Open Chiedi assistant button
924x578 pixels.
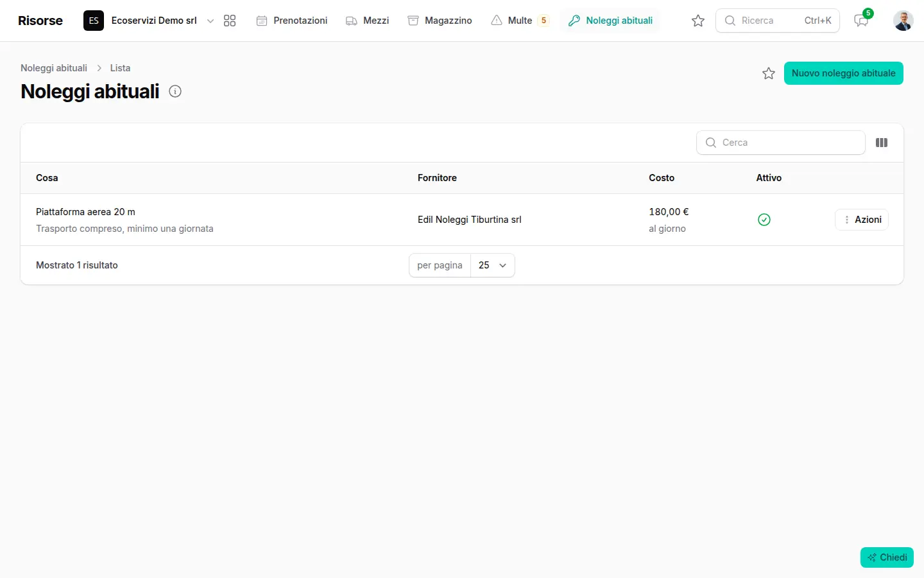pyautogui.click(x=887, y=557)
